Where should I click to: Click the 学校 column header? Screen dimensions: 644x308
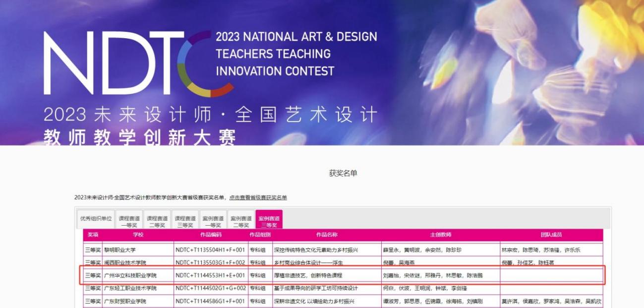coord(138,235)
